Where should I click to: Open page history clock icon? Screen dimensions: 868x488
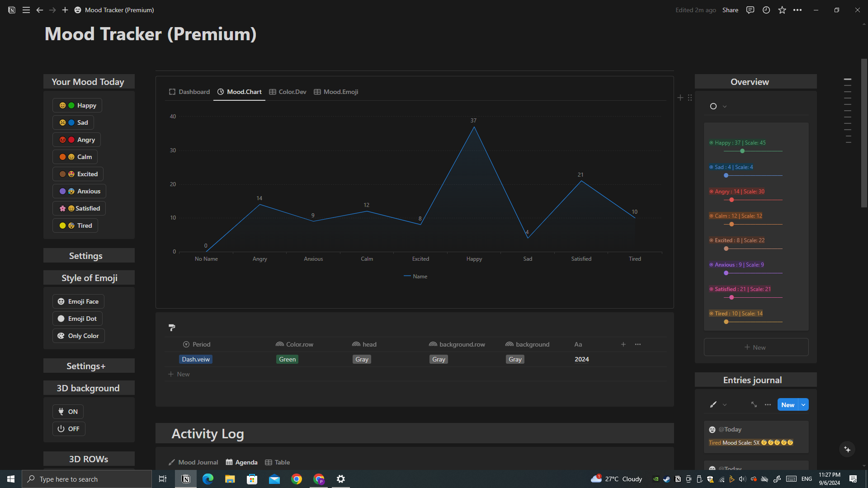coord(766,10)
